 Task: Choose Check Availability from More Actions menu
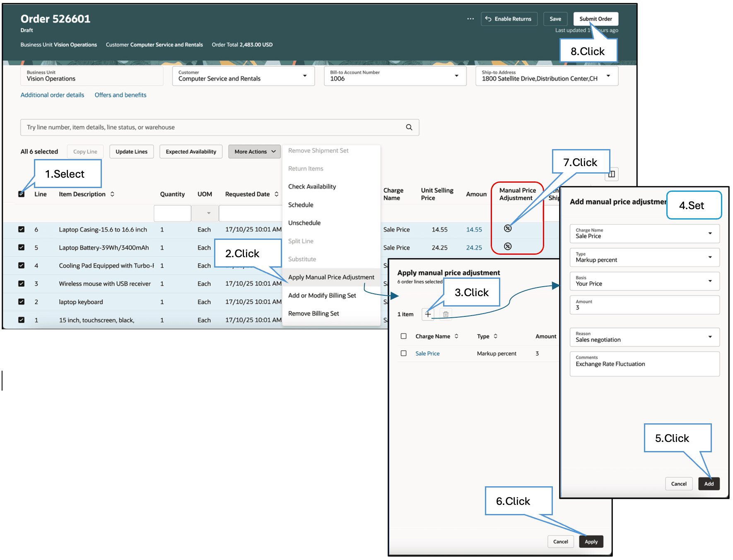pyautogui.click(x=312, y=186)
